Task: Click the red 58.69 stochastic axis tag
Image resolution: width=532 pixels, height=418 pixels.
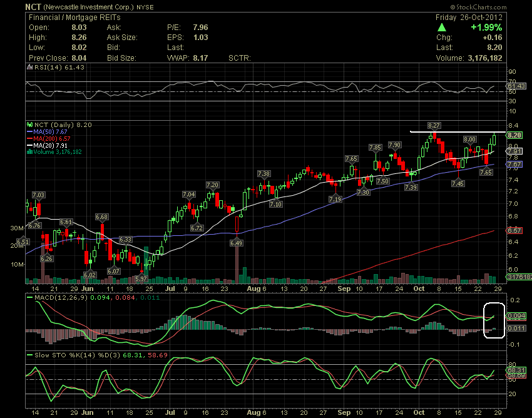Action: point(516,375)
